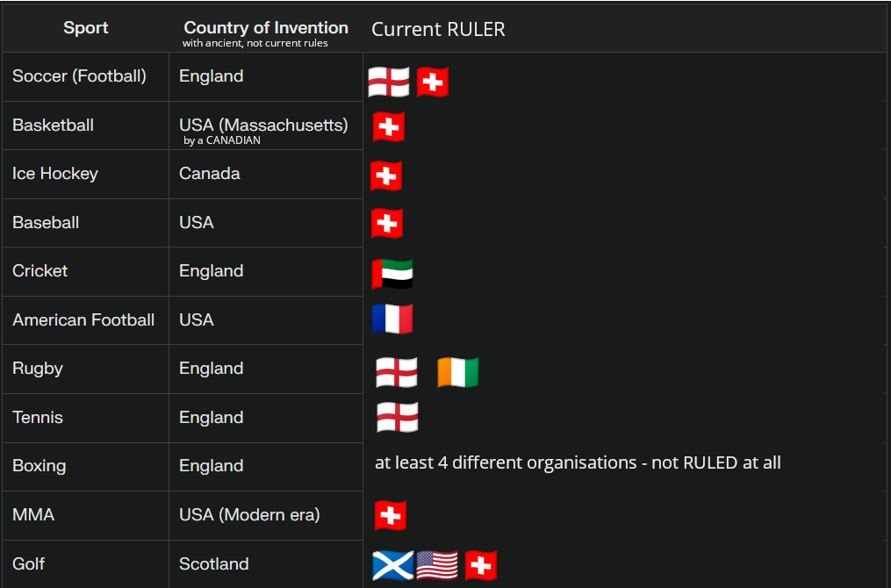The width and height of the screenshot is (891, 588).
Task: Select the 'Boxing' cell
Action: point(86,466)
